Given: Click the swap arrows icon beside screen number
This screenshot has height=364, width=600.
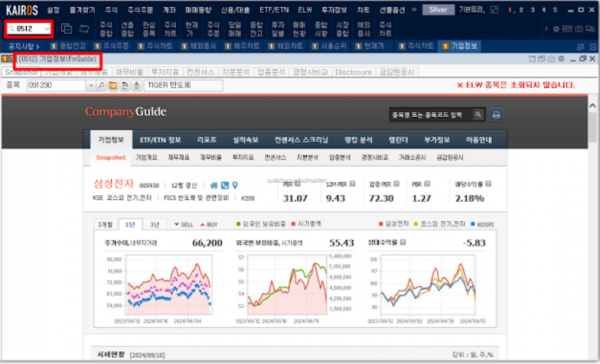Looking at the screenshot, I should [84, 29].
